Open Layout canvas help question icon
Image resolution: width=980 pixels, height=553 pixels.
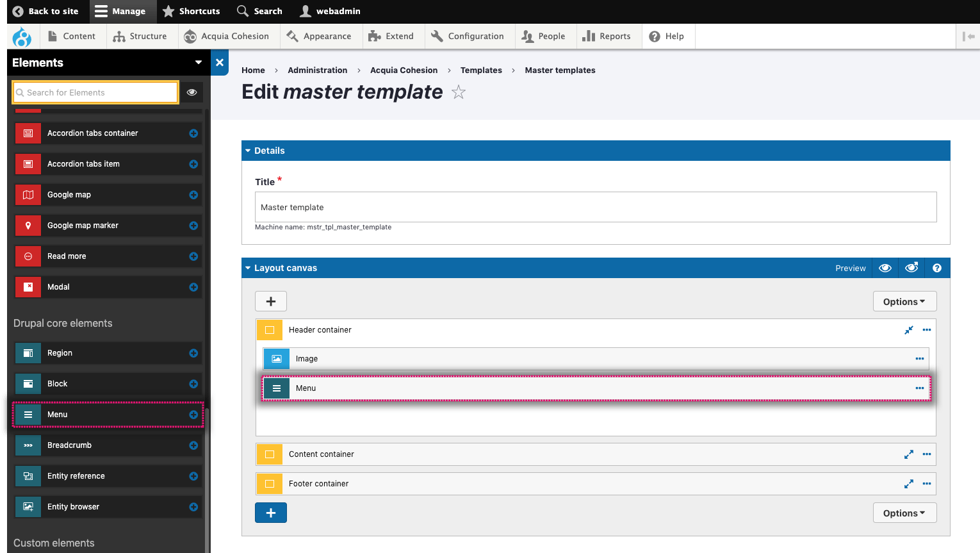pyautogui.click(x=937, y=268)
